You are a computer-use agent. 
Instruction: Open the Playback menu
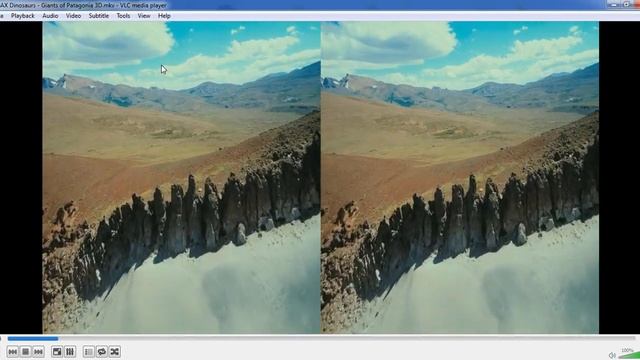[x=22, y=16]
